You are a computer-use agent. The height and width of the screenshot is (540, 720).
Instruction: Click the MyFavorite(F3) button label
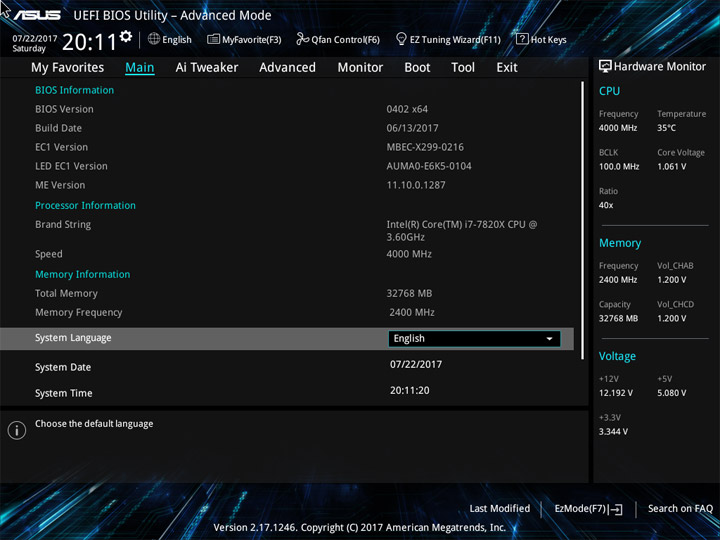pyautogui.click(x=252, y=39)
